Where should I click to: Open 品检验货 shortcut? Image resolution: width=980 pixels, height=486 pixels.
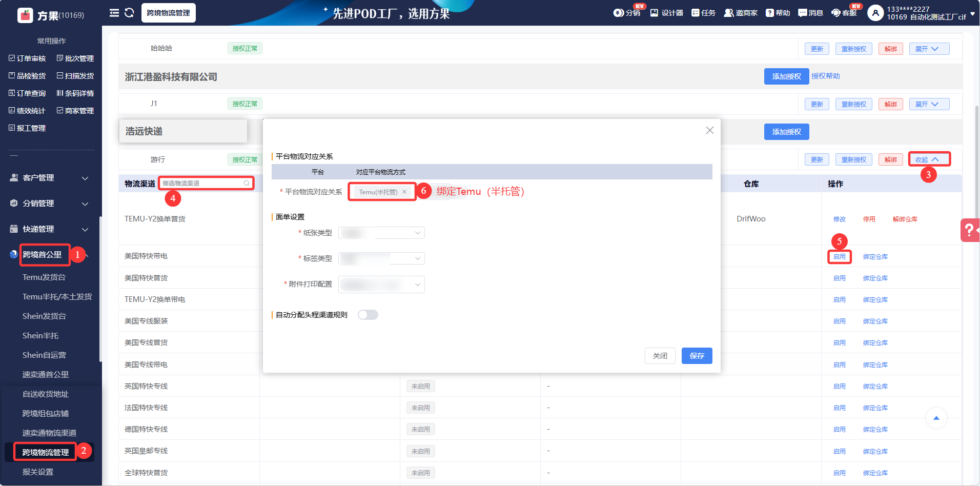point(27,76)
